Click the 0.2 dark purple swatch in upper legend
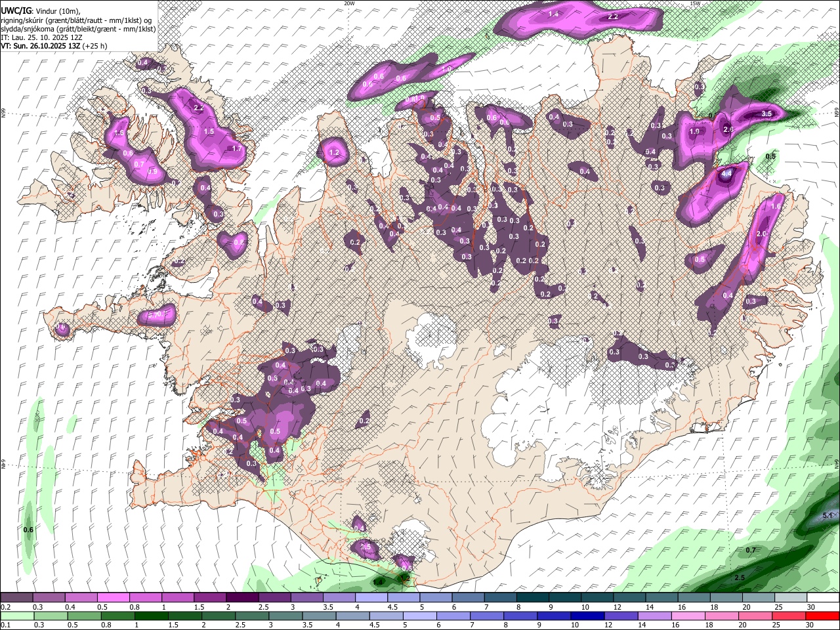This screenshot has width=840, height=630. pos(17,598)
